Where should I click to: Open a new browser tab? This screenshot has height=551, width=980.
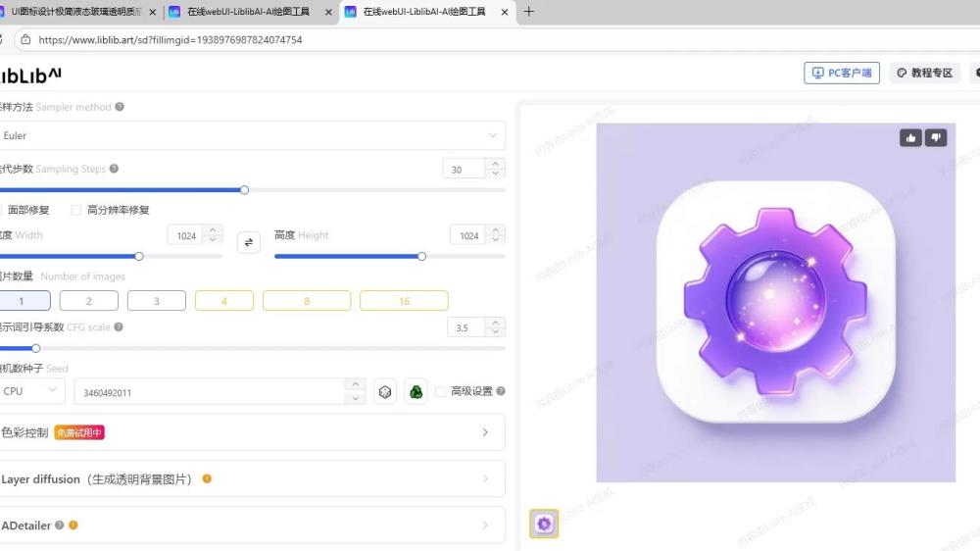pyautogui.click(x=529, y=12)
